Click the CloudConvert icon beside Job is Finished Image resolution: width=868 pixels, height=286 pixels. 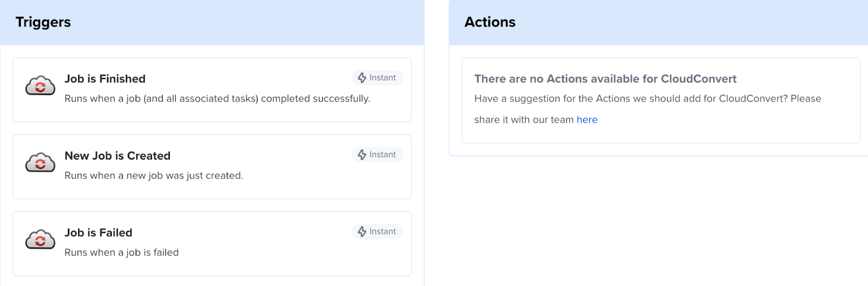point(40,86)
